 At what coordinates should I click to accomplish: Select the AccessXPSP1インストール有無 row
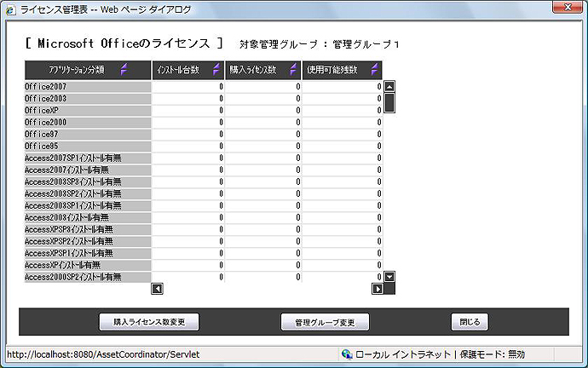click(204, 253)
